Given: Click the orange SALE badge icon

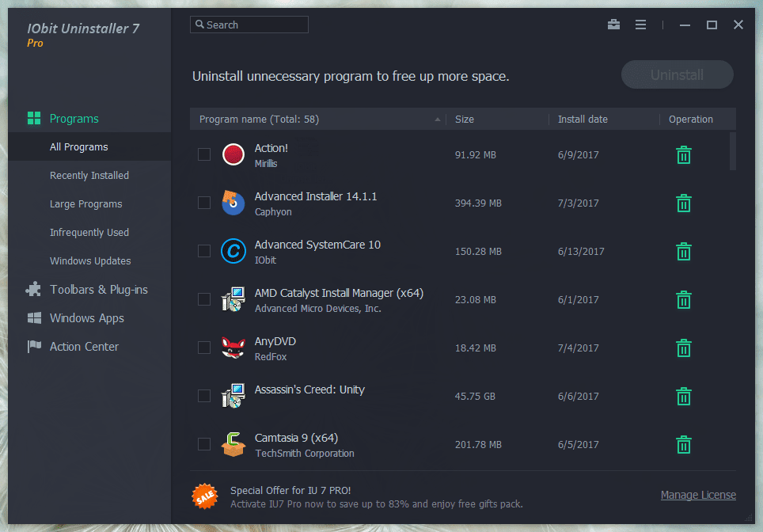Looking at the screenshot, I should click(205, 496).
